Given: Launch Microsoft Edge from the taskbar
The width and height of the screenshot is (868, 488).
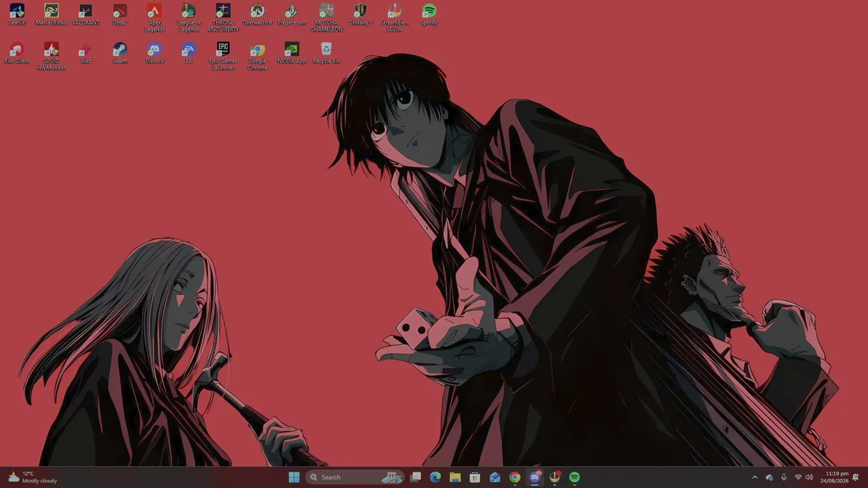Looking at the screenshot, I should point(435,477).
